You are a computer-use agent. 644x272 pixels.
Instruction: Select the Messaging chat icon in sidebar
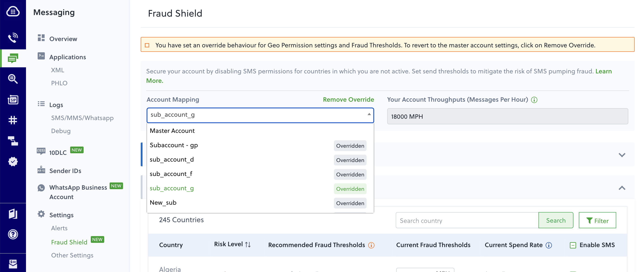13,58
